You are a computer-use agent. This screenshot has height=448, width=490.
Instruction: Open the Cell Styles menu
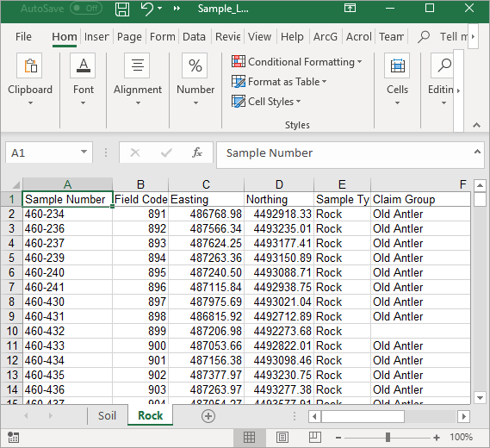[266, 102]
